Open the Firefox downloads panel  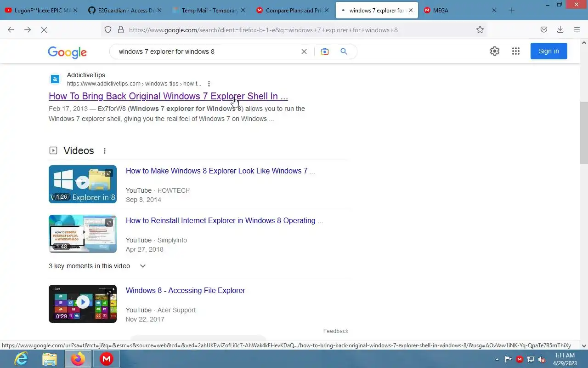560,30
